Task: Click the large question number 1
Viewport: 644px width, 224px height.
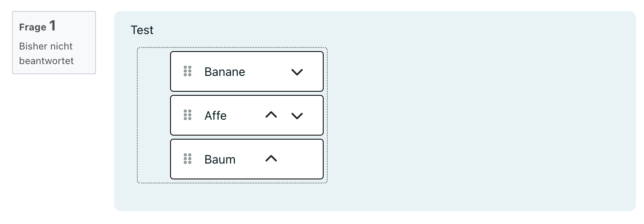Action: pos(53,26)
